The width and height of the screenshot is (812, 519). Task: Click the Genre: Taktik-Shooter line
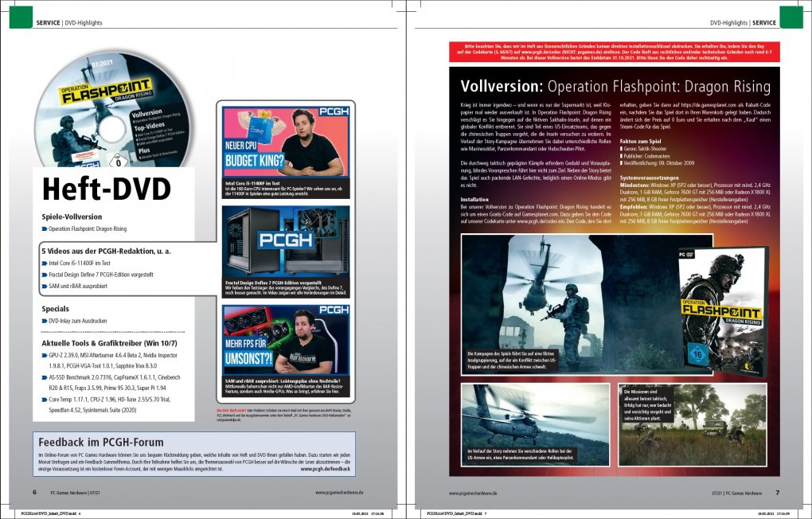(x=643, y=149)
